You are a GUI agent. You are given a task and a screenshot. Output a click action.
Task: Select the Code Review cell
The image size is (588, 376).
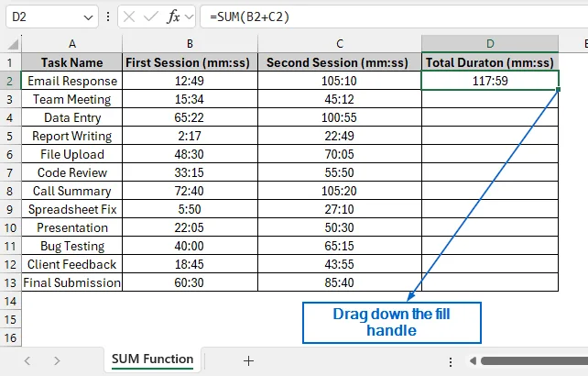(72, 172)
